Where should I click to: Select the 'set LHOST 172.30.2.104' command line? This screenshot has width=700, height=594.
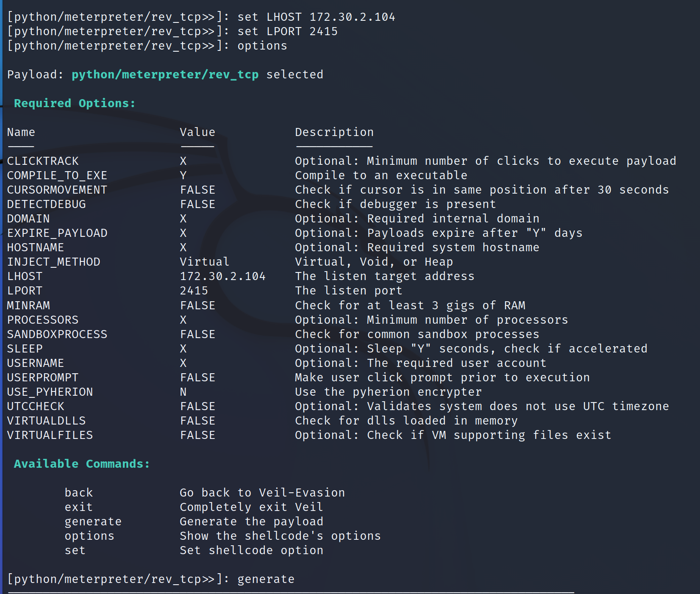(316, 17)
